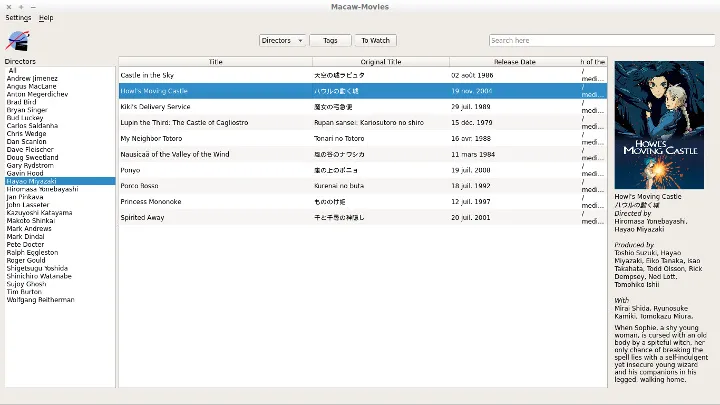Sort by Original Title column header

coord(381,62)
